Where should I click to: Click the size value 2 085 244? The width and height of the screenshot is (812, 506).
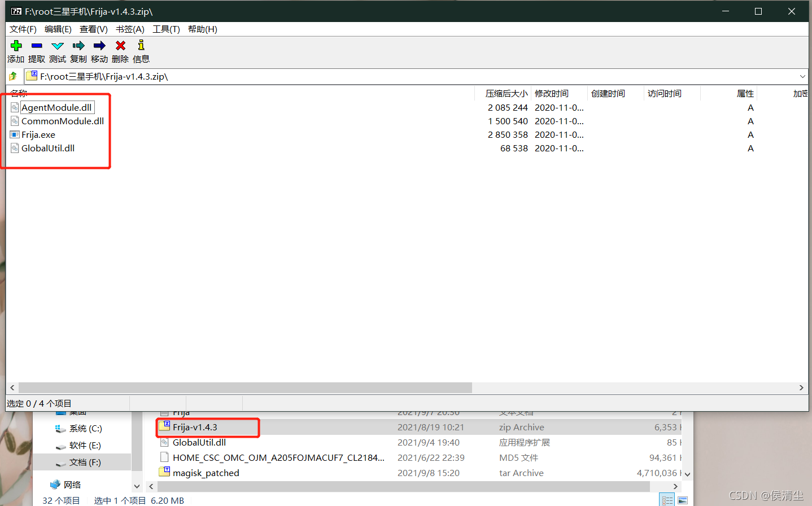coord(508,107)
